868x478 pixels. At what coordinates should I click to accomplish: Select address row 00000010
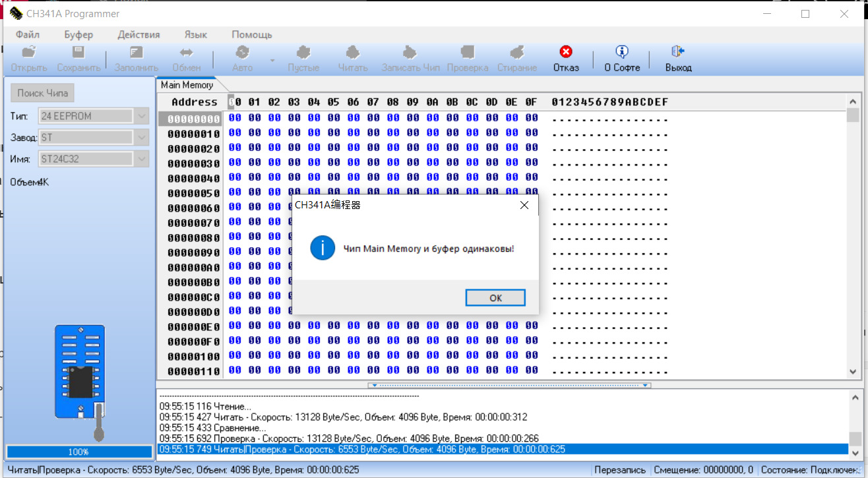(194, 134)
